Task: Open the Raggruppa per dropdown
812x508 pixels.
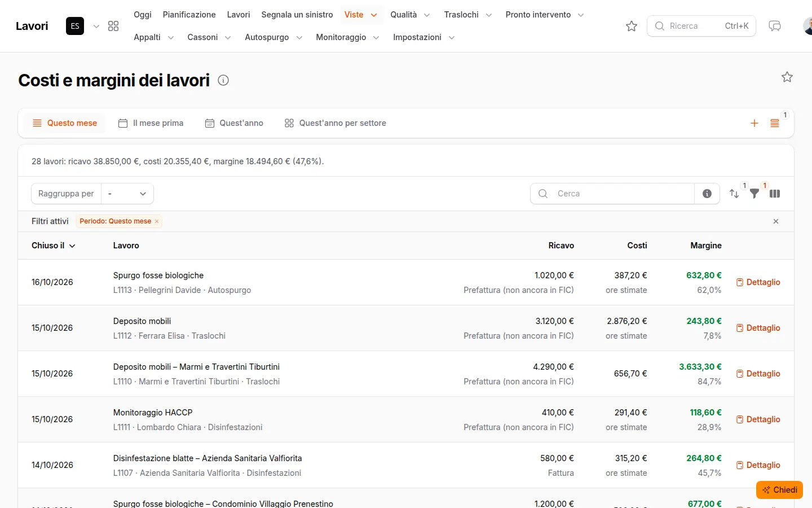Action: pos(127,194)
